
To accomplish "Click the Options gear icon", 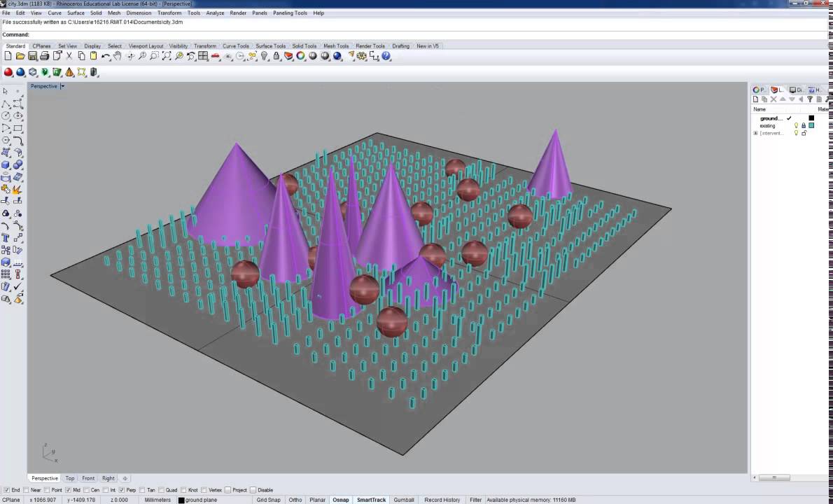I will click(362, 56).
